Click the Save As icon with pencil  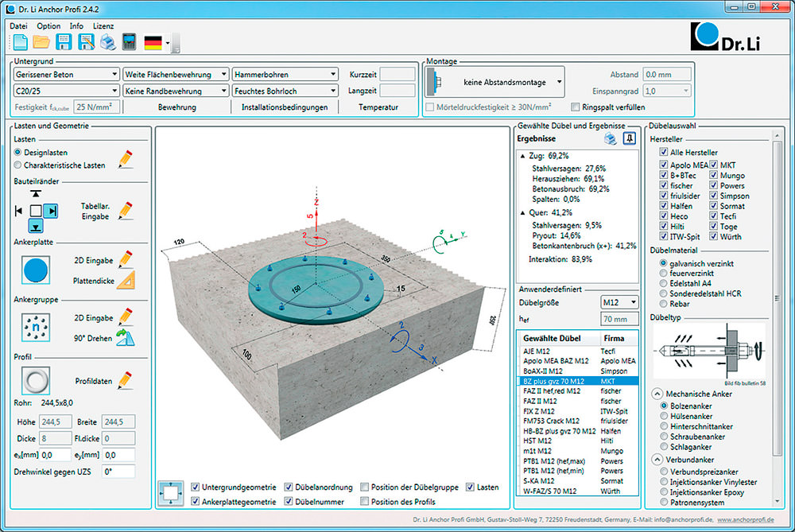pos(86,42)
